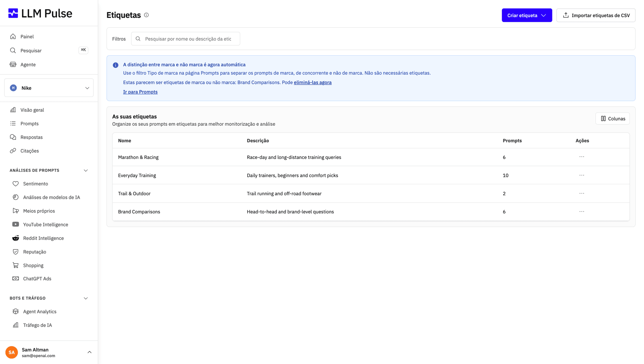Image resolution: width=644 pixels, height=364 pixels.
Task: Click the Respostas chat bubble icon
Action: tap(13, 137)
